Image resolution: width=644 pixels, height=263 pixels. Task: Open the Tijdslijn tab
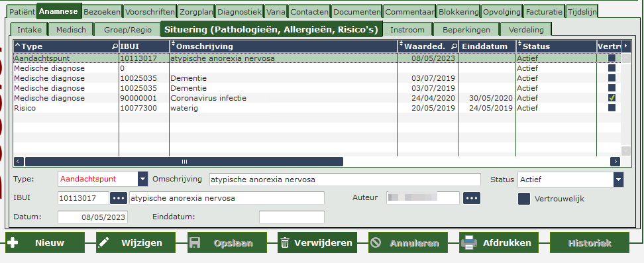(582, 12)
